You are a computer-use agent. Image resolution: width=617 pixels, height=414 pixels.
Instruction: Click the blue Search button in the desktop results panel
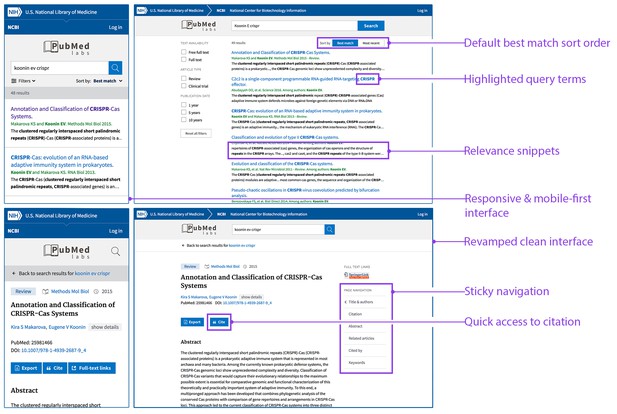(x=371, y=26)
